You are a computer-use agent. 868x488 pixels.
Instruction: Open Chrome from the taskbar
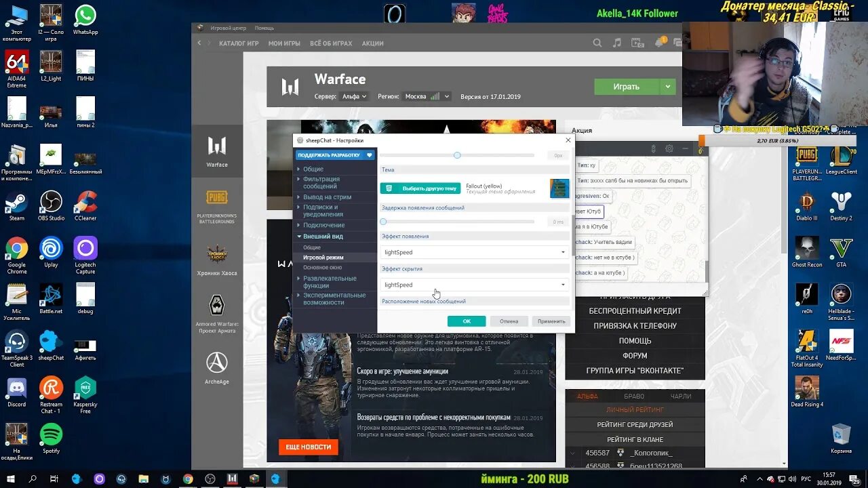pyautogui.click(x=188, y=479)
